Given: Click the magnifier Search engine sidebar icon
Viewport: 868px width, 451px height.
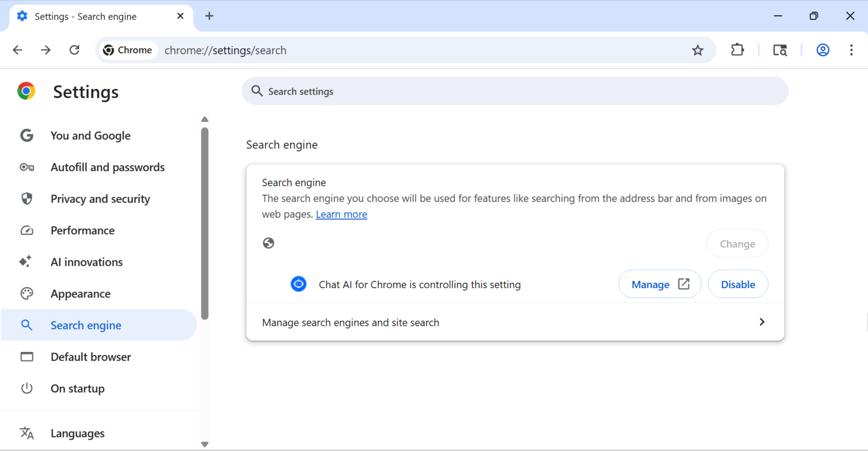Looking at the screenshot, I should coord(27,325).
